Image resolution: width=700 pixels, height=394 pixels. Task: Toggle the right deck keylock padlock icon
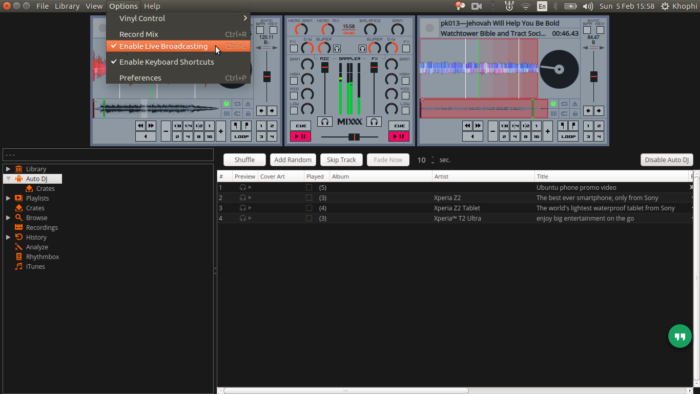575,114
